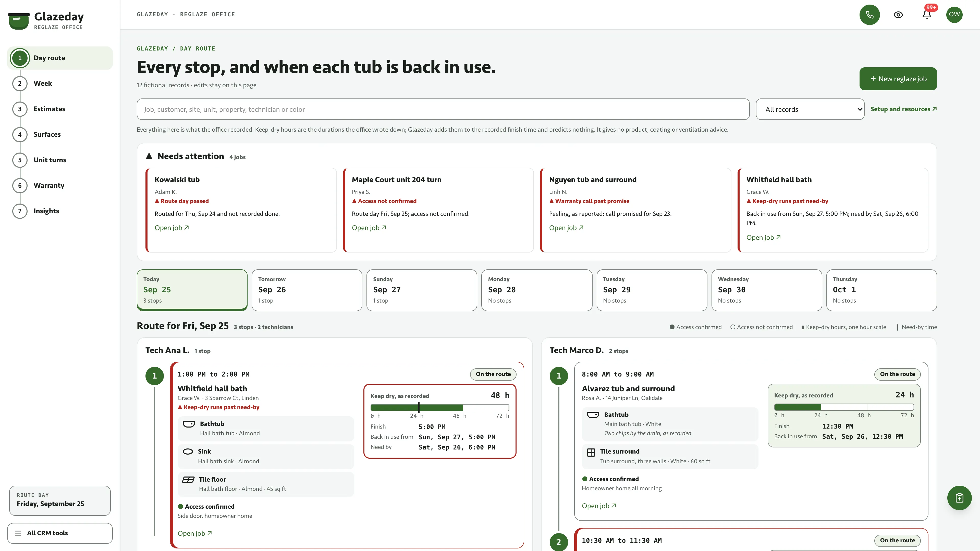The width and height of the screenshot is (980, 551).
Task: Click the Sink icon in Whitfield hall bath
Action: tap(188, 452)
